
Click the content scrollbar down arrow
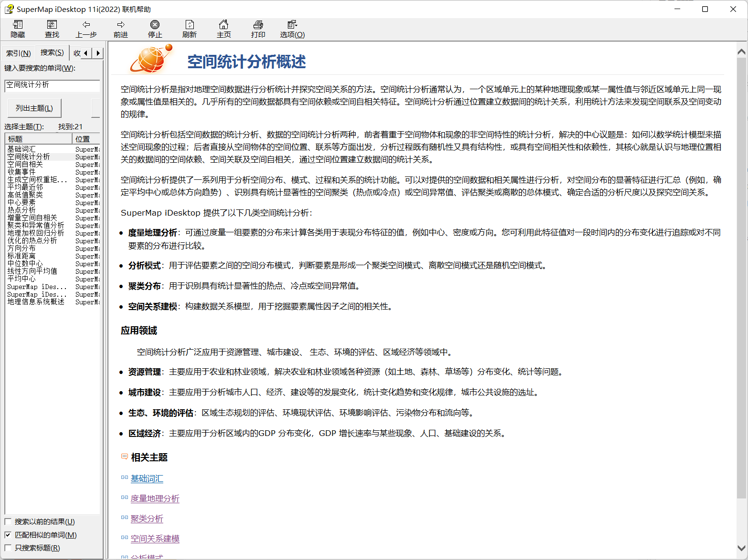click(x=741, y=549)
